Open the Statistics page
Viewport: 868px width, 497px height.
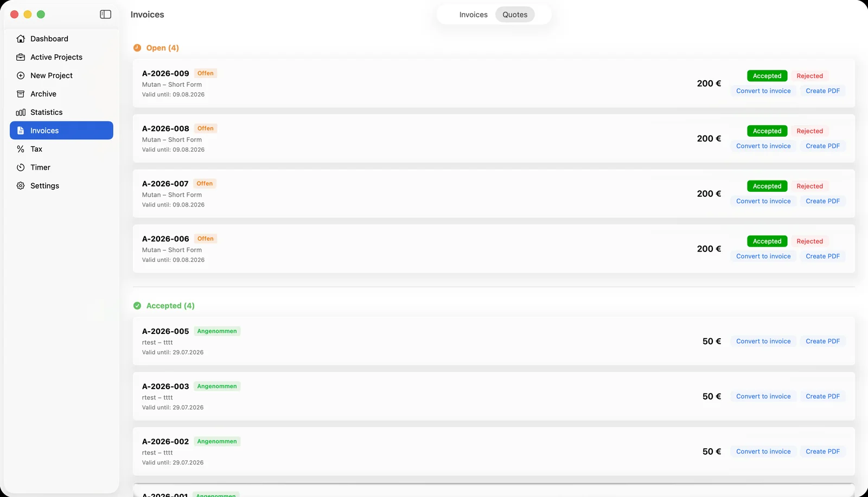(61, 112)
